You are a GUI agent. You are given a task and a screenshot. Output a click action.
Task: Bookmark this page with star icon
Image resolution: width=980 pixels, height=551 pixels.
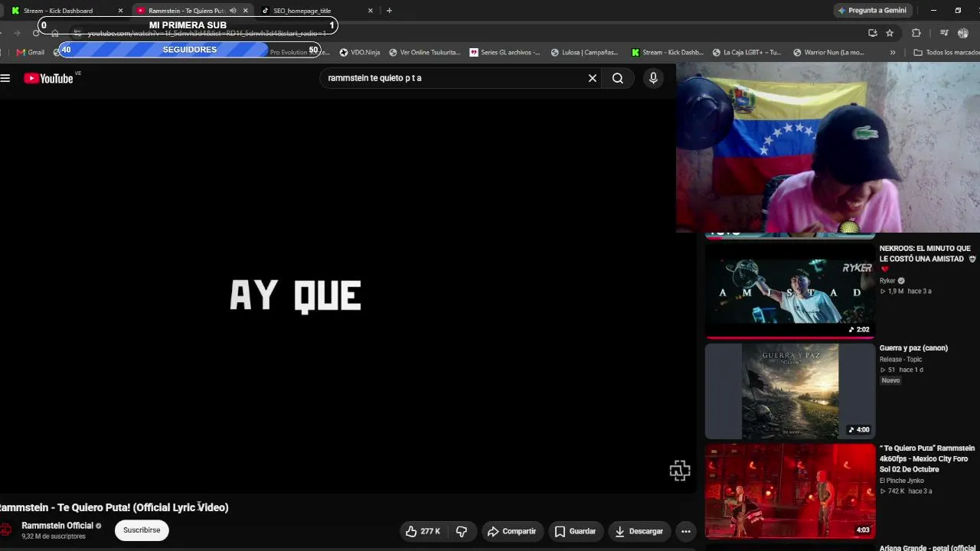pyautogui.click(x=890, y=33)
